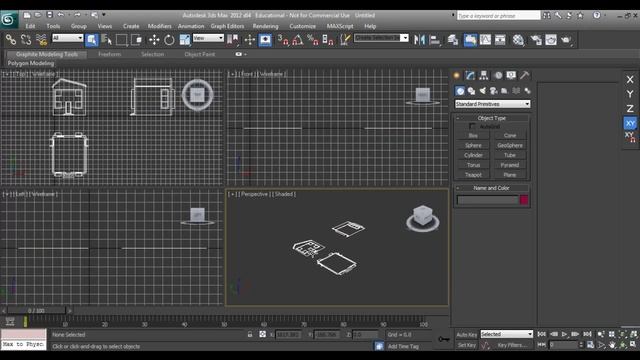Toggle the Window/Crossing selection mode icon

click(x=137, y=40)
